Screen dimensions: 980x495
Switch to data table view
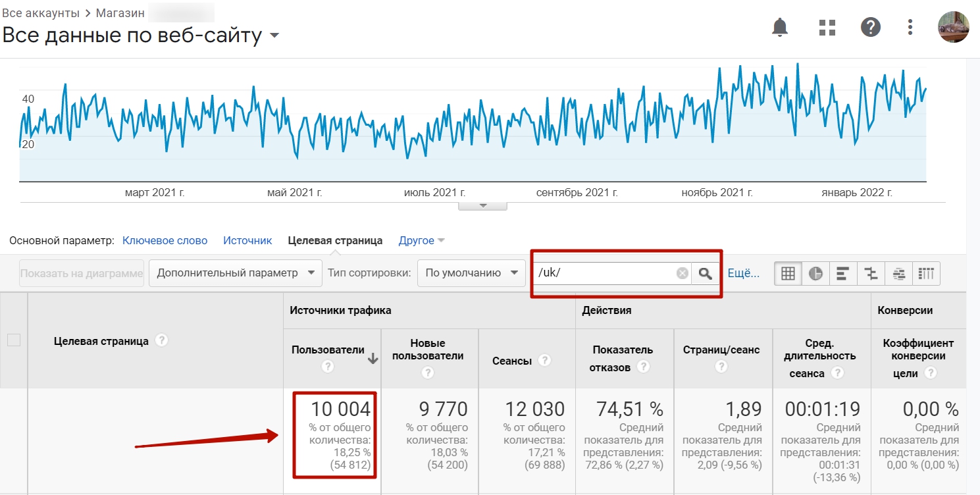pyautogui.click(x=788, y=274)
